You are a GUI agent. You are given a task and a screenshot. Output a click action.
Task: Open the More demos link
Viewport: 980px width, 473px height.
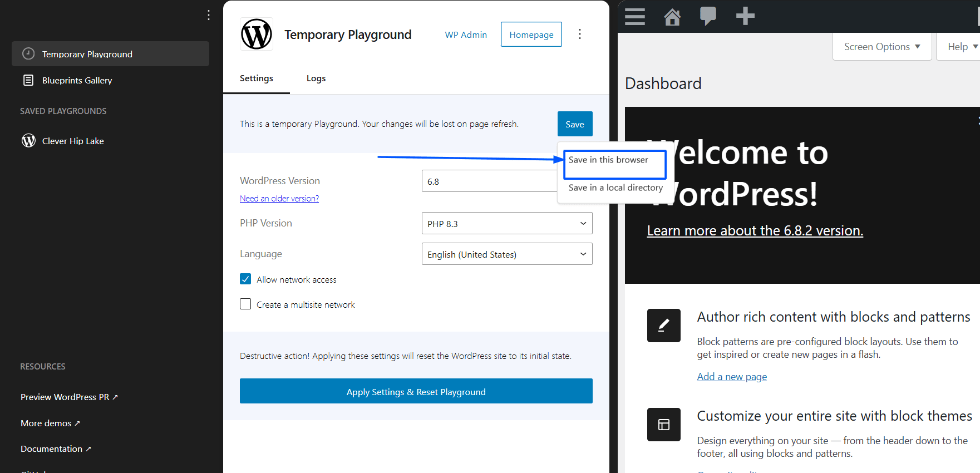click(x=50, y=423)
